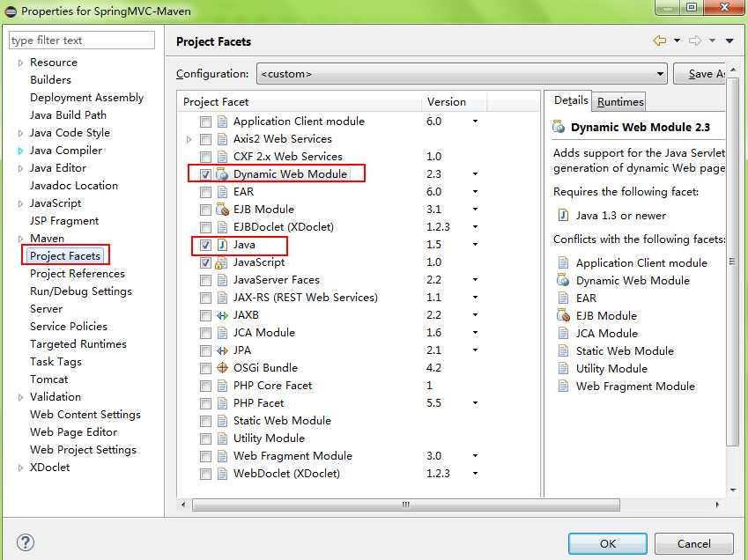Enable the CXF 2.x Web Services checkbox
This screenshot has height=560, width=748.
click(x=205, y=157)
